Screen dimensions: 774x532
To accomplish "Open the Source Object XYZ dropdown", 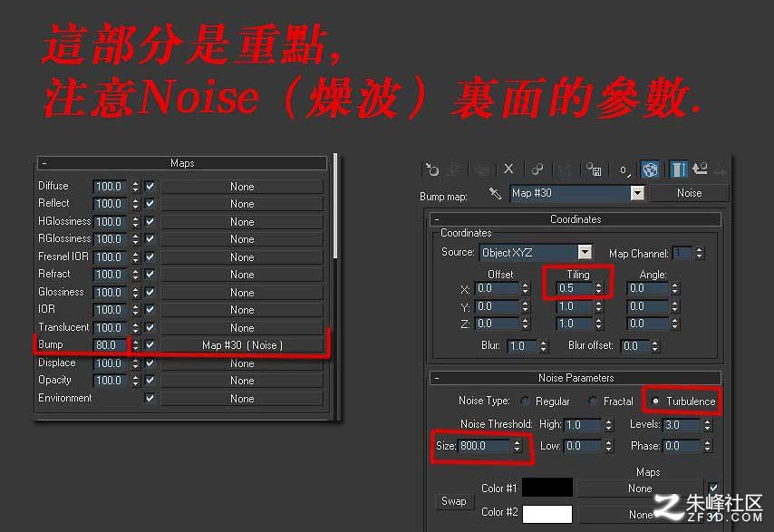I will coord(585,252).
